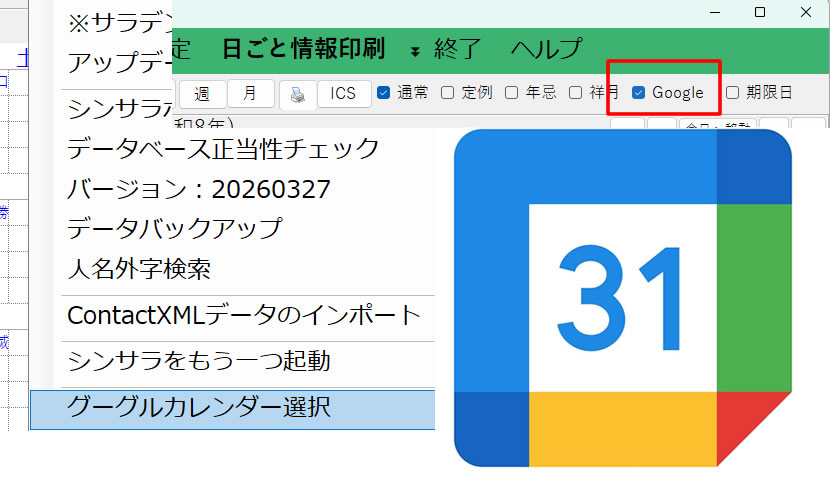Switch to 週 view button
Image resolution: width=830 pixels, height=480 pixels.
202,94
